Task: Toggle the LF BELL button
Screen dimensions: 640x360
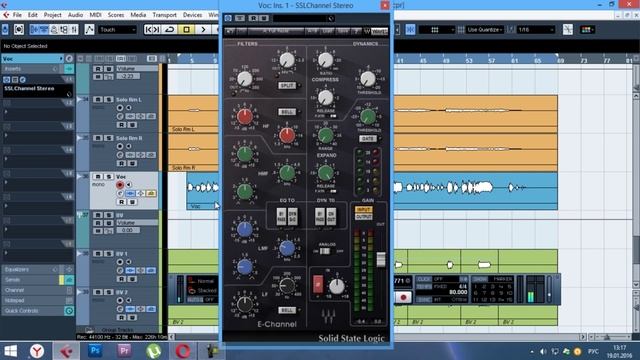Action: pyautogui.click(x=287, y=310)
